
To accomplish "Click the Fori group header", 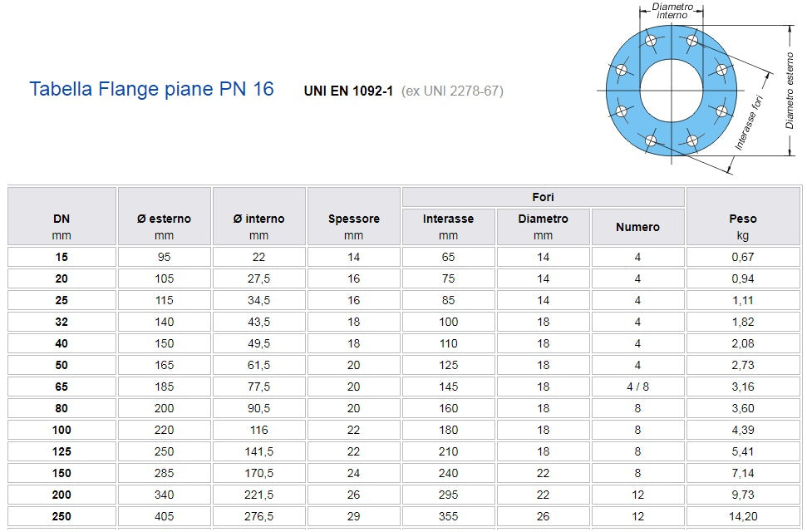I will [x=543, y=197].
